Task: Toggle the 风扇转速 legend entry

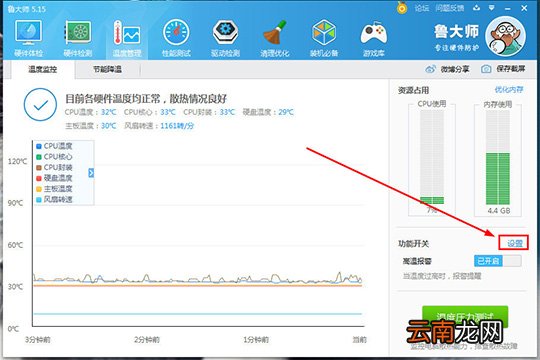Action: (x=54, y=199)
